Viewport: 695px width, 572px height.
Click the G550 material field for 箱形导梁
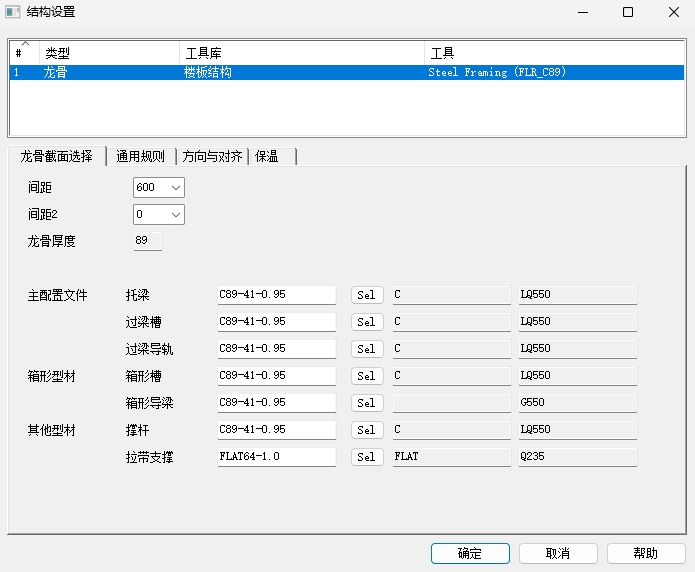coord(578,403)
